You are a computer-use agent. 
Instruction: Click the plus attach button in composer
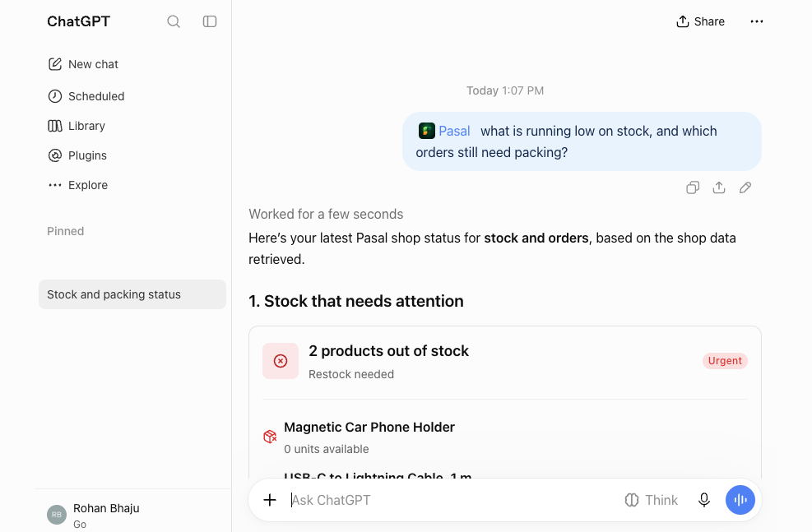(x=270, y=500)
